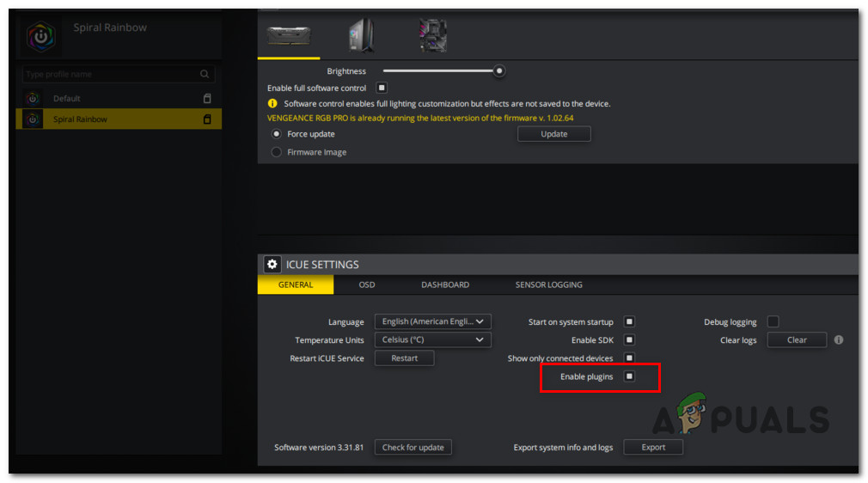Click the iCUE Settings gear icon

pyautogui.click(x=272, y=264)
